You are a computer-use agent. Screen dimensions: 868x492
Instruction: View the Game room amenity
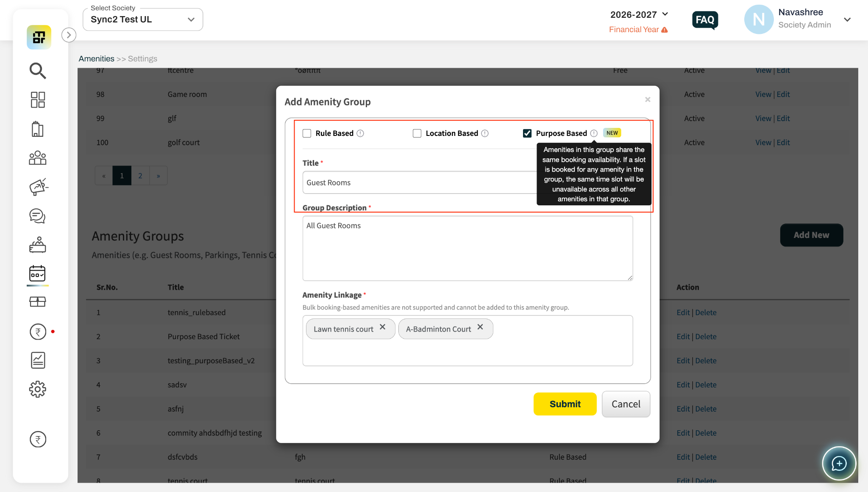coord(763,94)
